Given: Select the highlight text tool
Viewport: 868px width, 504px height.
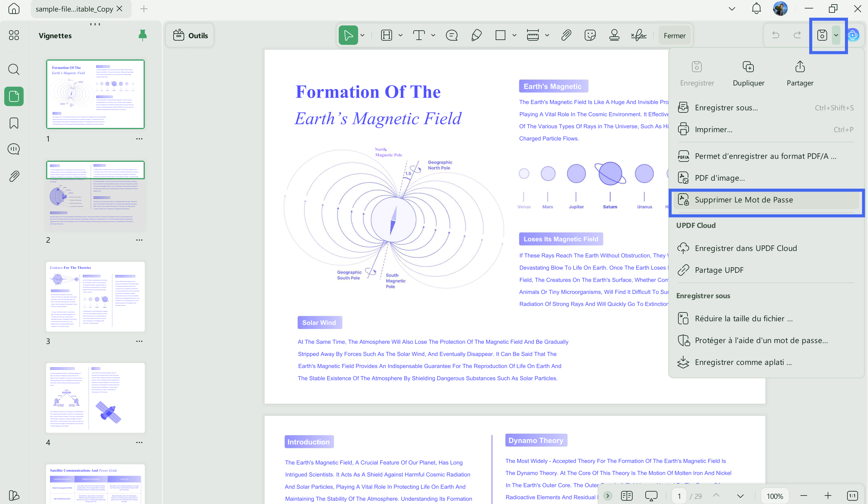Looking at the screenshot, I should click(x=387, y=35).
